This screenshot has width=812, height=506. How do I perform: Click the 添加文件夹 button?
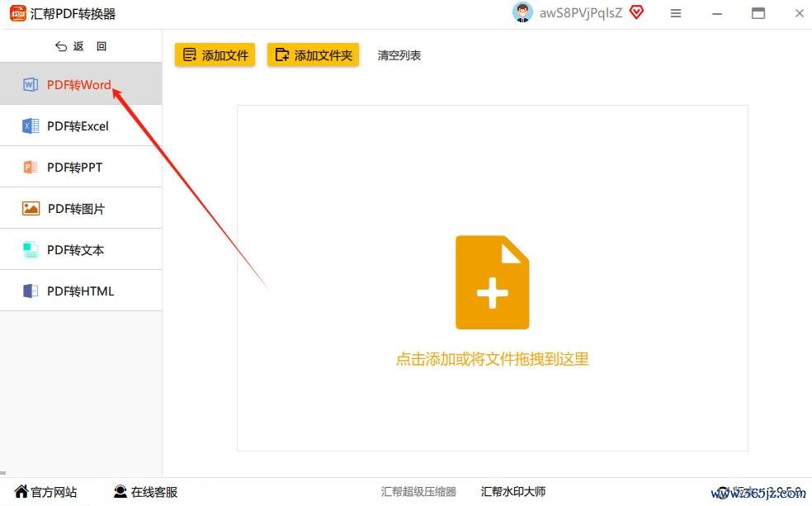click(x=313, y=55)
